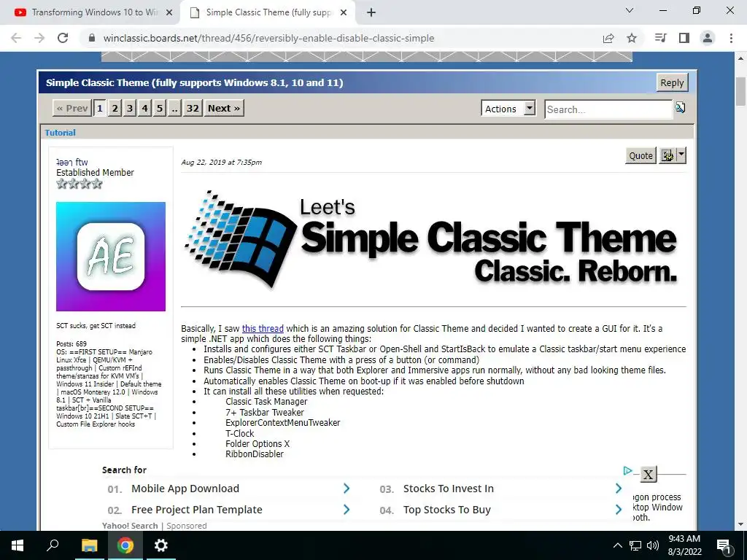Click arrow next to Top Stocks To Buy
747x560 pixels.
(x=619, y=510)
